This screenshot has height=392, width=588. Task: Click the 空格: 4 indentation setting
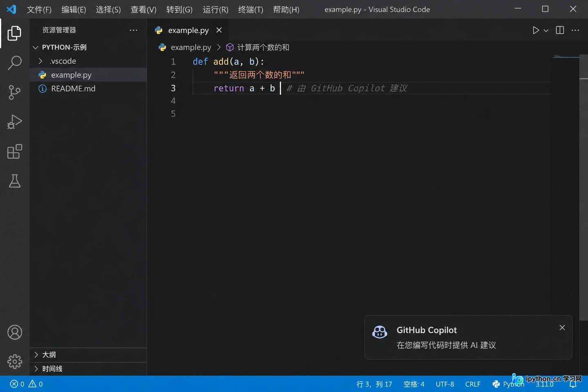[x=414, y=384]
